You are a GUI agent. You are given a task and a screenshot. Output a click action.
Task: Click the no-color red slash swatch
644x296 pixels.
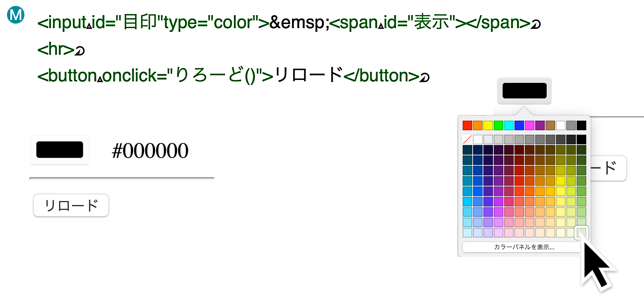click(467, 139)
